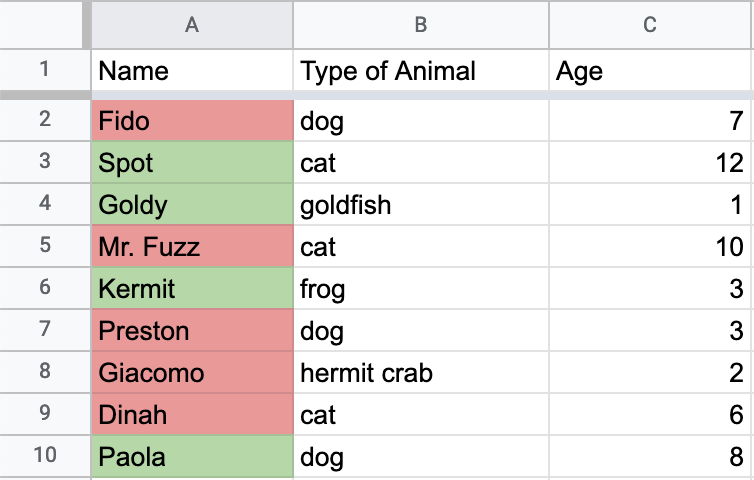Click the age 12 cell

pos(650,163)
